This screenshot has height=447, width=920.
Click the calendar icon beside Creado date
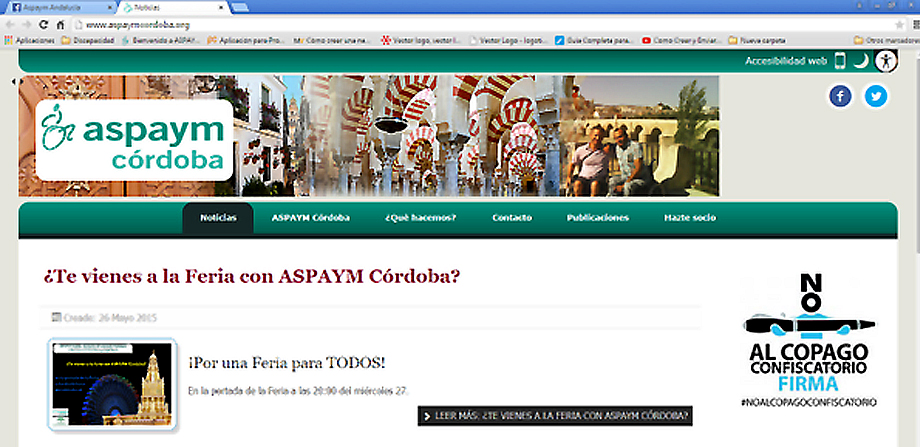56,317
